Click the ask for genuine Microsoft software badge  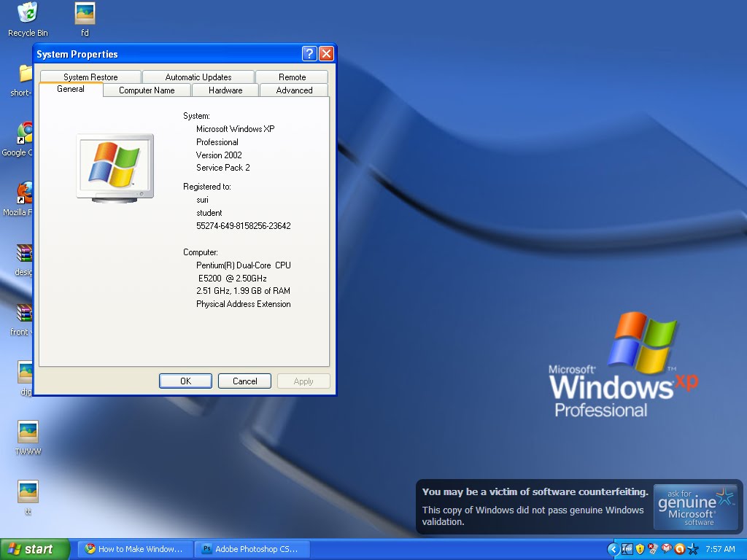[x=696, y=507]
